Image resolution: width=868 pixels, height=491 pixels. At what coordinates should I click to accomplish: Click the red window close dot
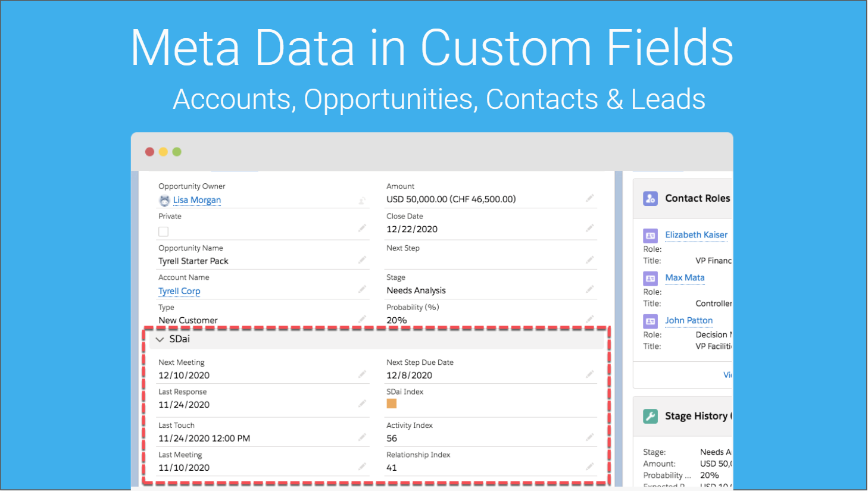coord(149,152)
